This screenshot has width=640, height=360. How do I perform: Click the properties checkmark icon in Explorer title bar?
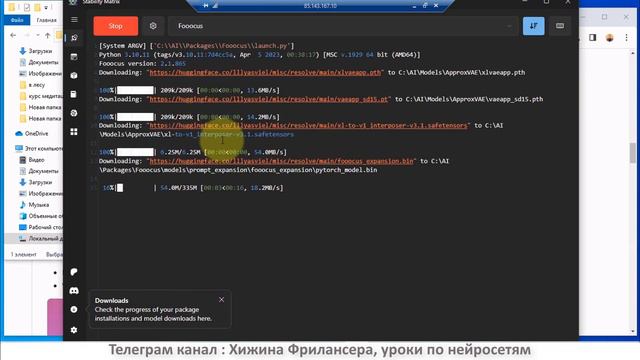27,7
